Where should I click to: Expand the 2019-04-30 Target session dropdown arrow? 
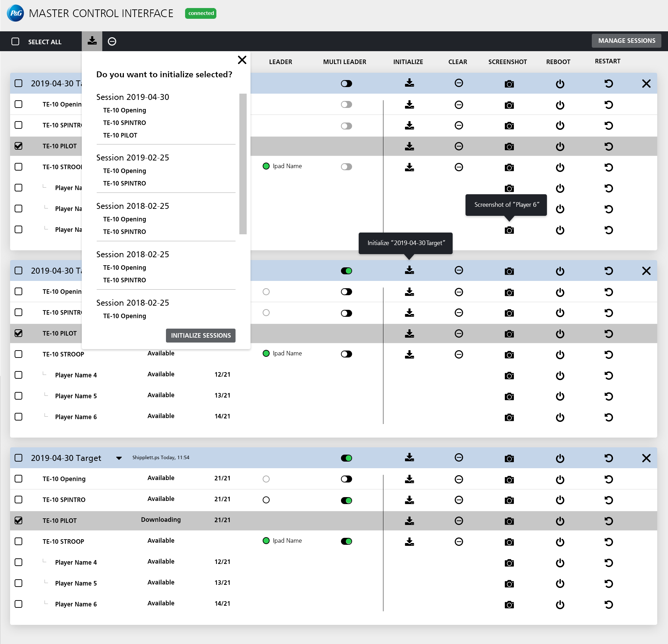coord(119,458)
